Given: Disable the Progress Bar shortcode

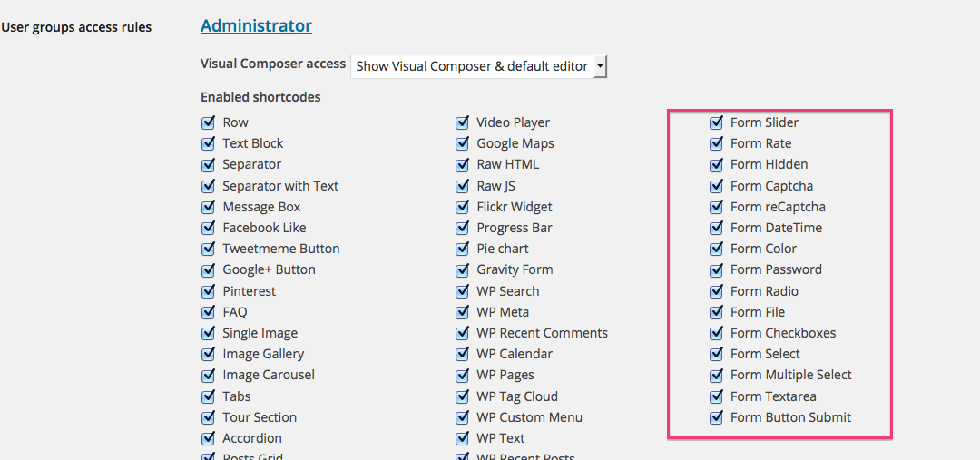Looking at the screenshot, I should [x=462, y=228].
